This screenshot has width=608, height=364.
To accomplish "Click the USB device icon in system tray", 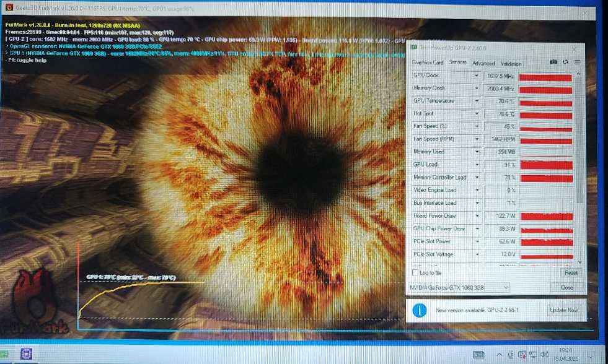I will click(511, 354).
